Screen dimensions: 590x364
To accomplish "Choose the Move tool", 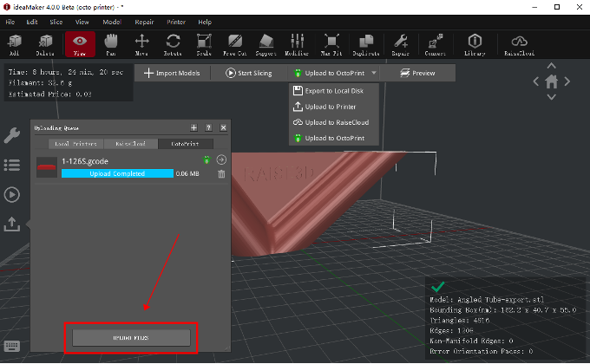I will click(x=141, y=44).
